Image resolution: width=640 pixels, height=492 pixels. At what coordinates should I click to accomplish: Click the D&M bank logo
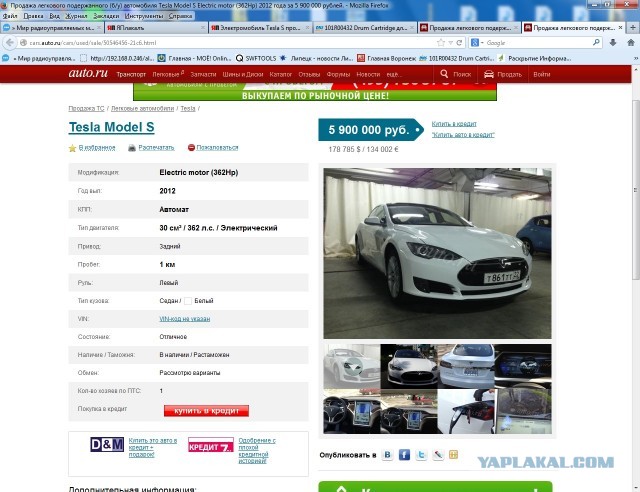(107, 444)
